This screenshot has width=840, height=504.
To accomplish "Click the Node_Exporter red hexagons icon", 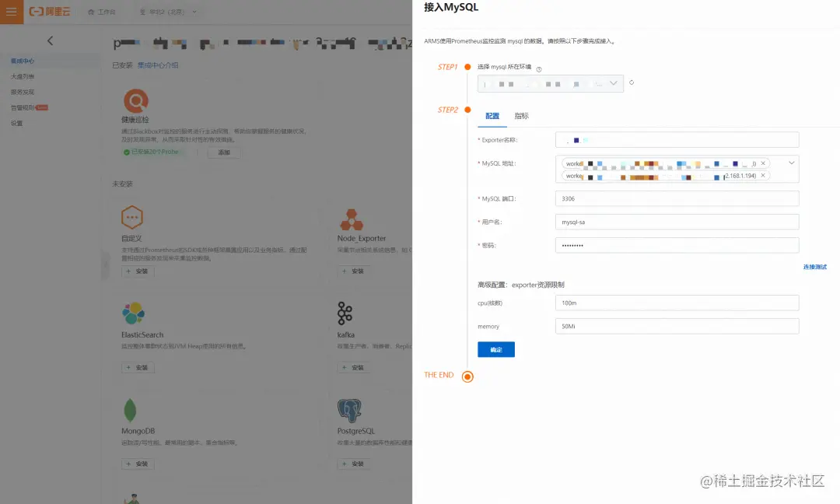I will pyautogui.click(x=352, y=219).
